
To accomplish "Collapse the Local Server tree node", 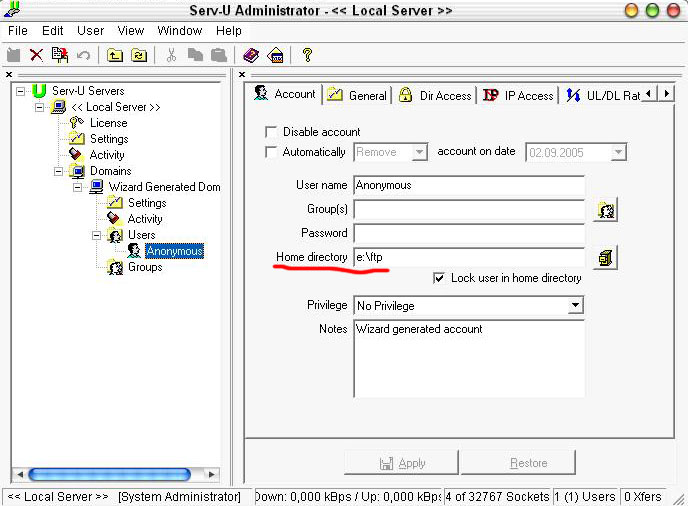I will (x=39, y=107).
